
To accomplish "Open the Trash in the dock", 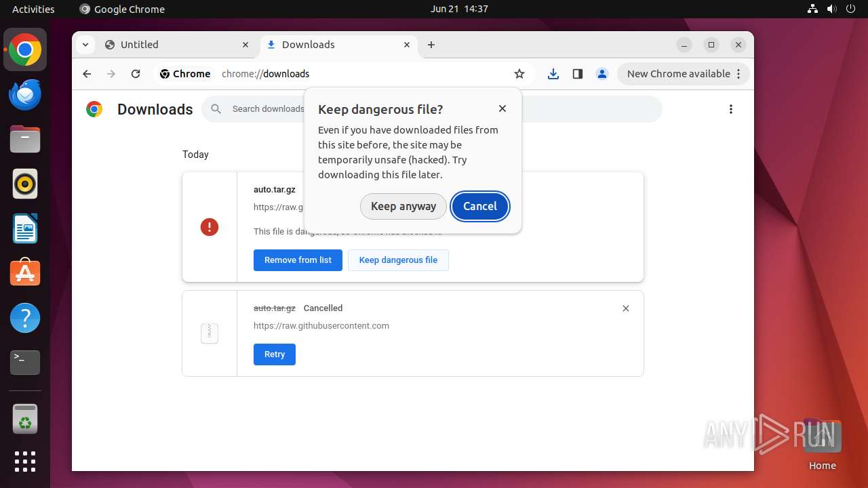I will [x=25, y=419].
